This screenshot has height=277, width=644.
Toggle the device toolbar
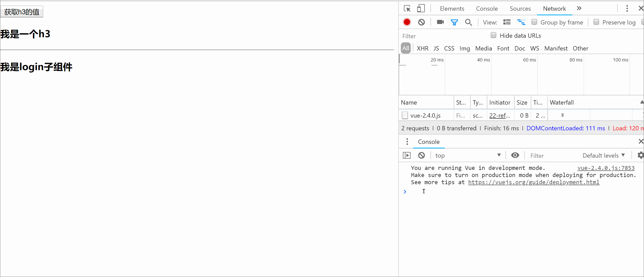coord(421,8)
